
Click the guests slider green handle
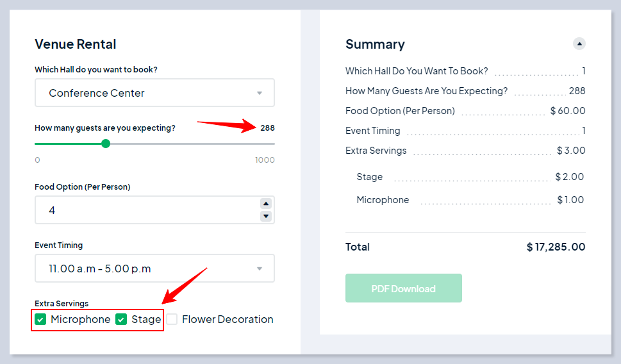106,144
